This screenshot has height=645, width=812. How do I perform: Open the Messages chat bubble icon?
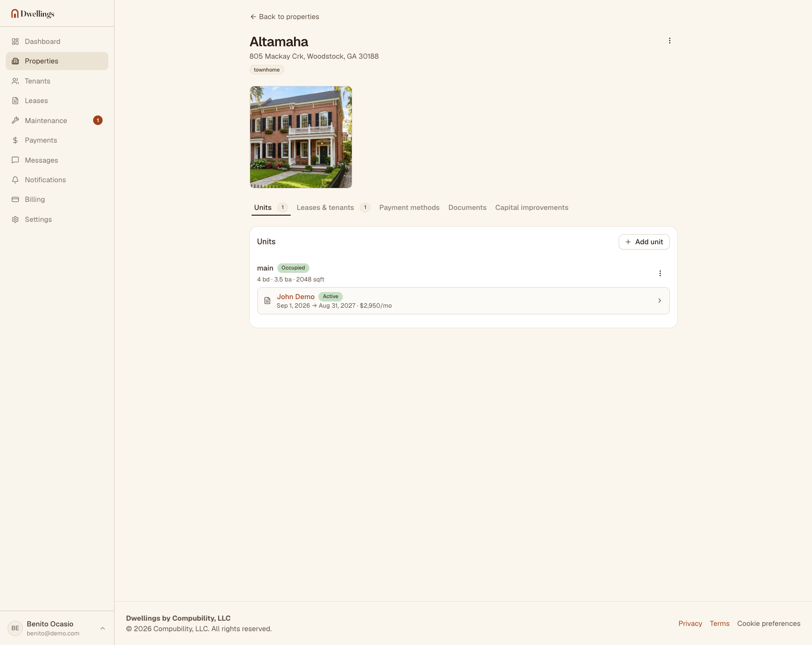[x=15, y=160]
